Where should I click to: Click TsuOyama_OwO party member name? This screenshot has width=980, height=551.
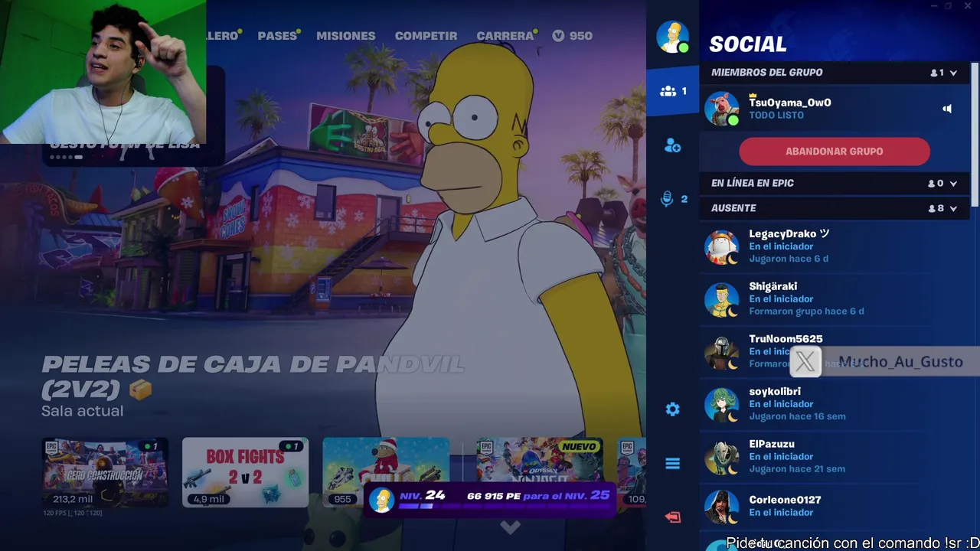click(790, 103)
